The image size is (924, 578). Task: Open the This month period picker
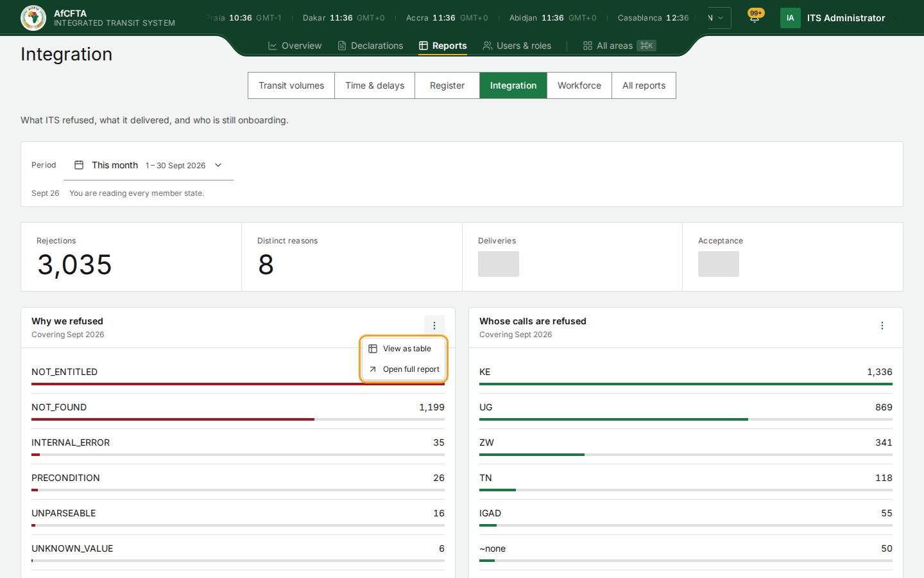(x=148, y=165)
